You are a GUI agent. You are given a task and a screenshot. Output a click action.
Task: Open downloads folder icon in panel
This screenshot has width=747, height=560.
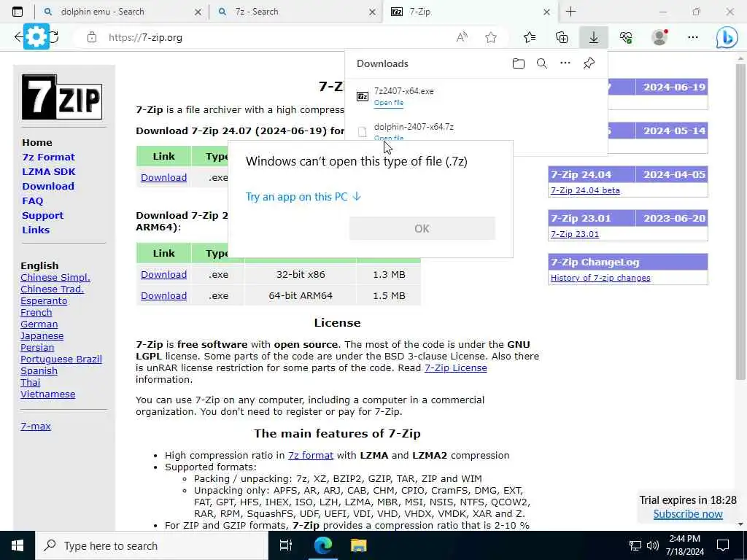point(519,63)
